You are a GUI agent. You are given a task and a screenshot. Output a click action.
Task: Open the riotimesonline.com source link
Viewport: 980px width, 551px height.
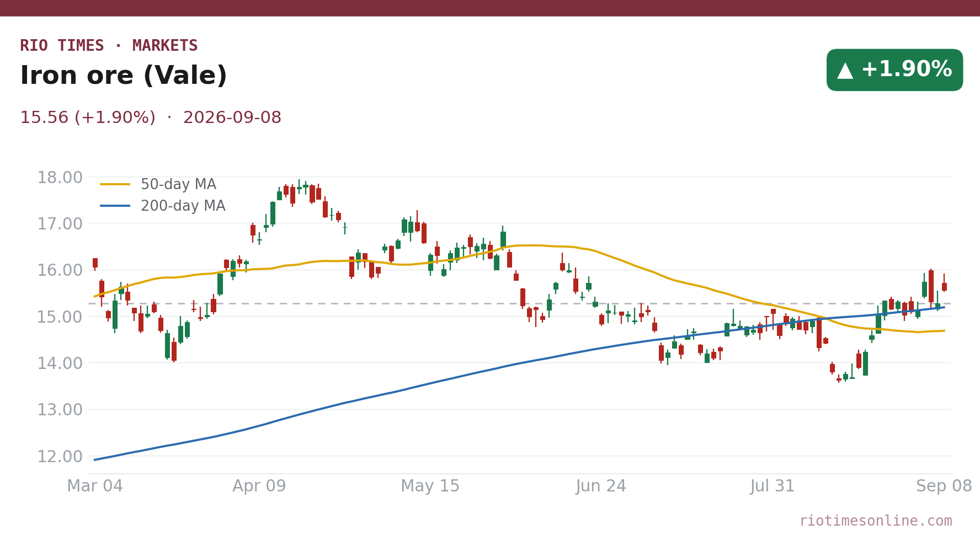click(x=876, y=521)
